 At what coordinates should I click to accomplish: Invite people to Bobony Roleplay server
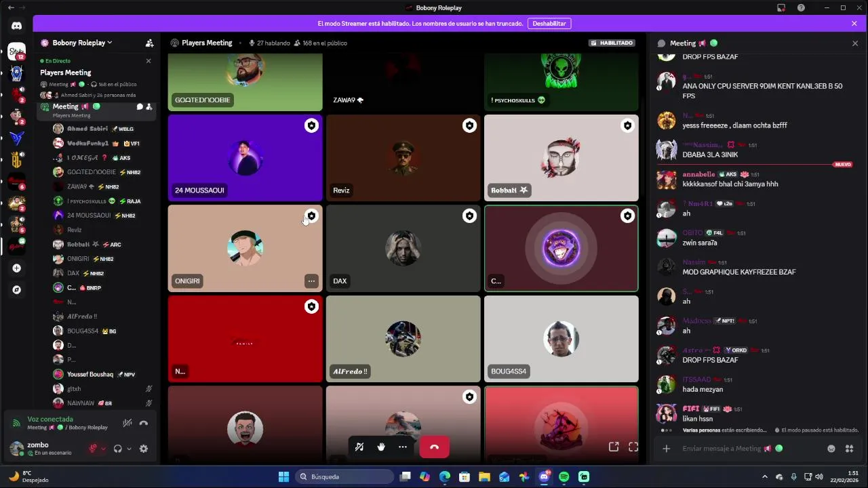tap(149, 43)
